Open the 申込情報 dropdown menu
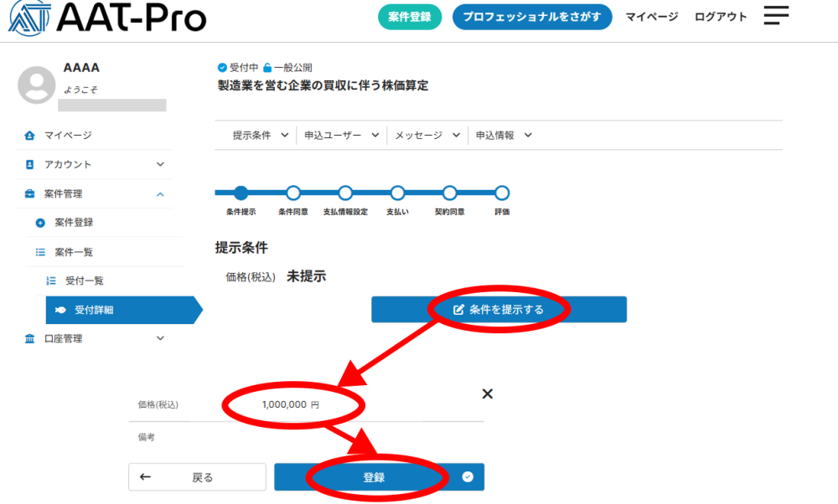The width and height of the screenshot is (838, 504). click(504, 135)
